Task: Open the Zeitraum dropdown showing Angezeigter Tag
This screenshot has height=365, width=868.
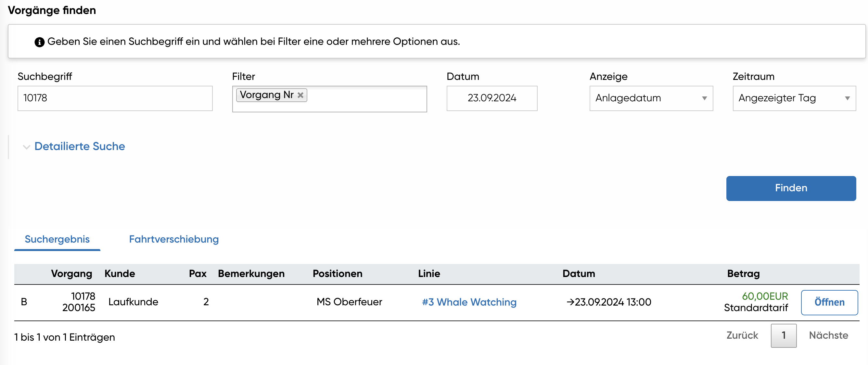Action: (x=794, y=98)
